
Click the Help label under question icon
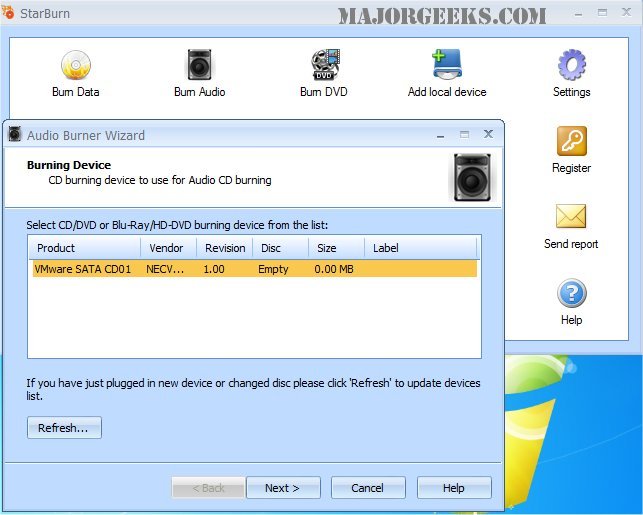pos(572,320)
